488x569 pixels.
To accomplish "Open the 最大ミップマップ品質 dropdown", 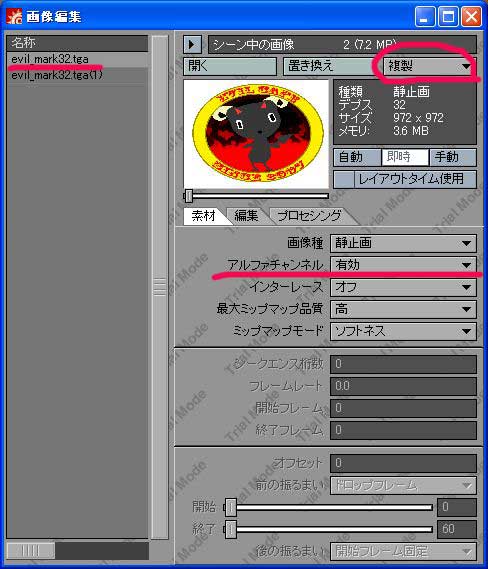I will point(403,309).
